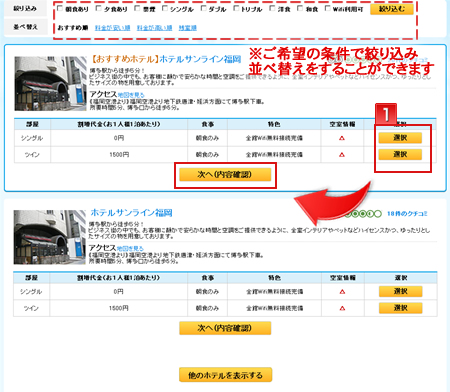Check the 禁煙 filter option
The width and height of the screenshot is (450, 392).
pos(137,8)
